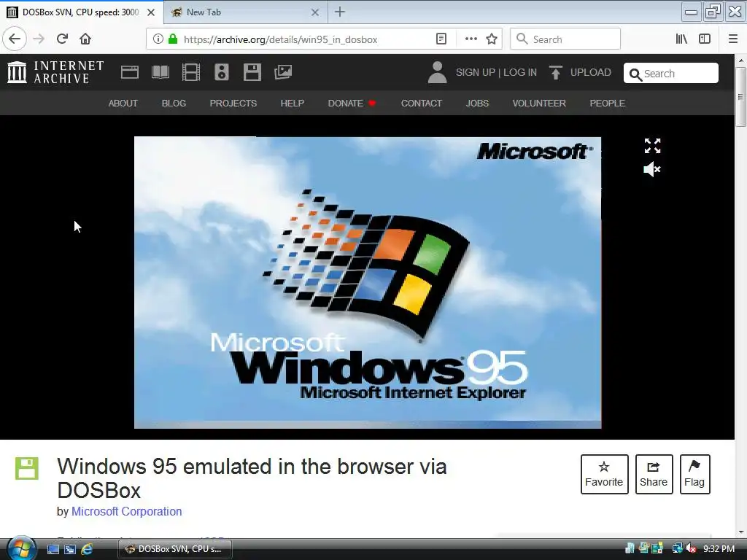Image resolution: width=747 pixels, height=560 pixels.
Task: Click the Internet Archive Search field
Action: [671, 73]
